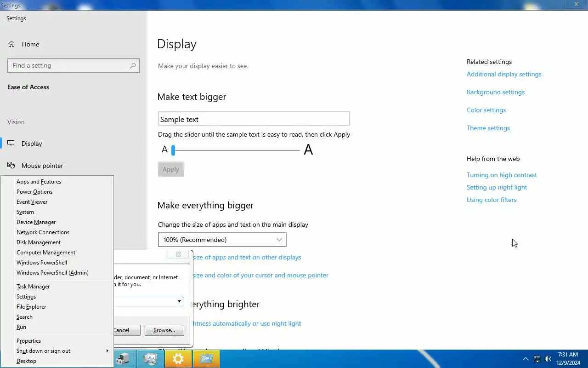
Task: Click the Find a setting search field
Action: coord(73,66)
